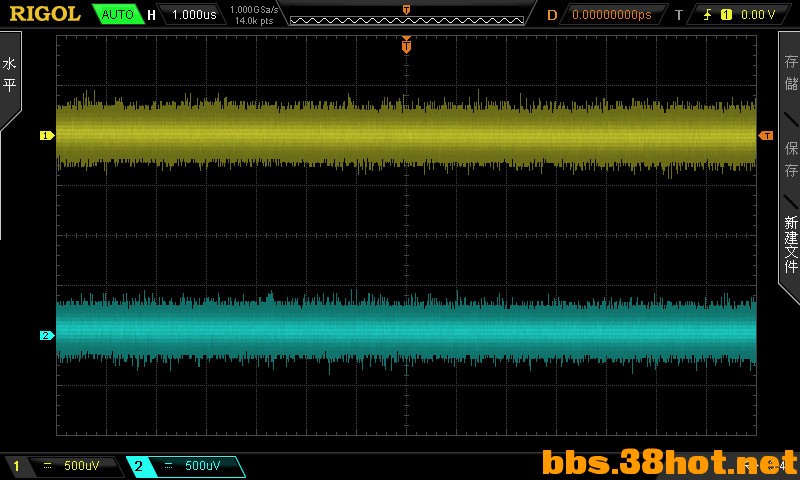The image size is (800, 480).
Task: Select the 新建文件 new file menu item
Action: [790, 244]
